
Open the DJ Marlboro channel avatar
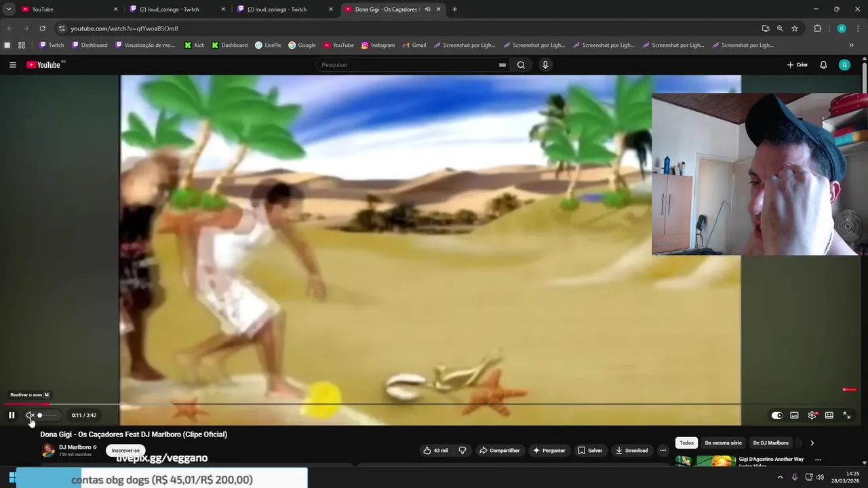[48, 450]
